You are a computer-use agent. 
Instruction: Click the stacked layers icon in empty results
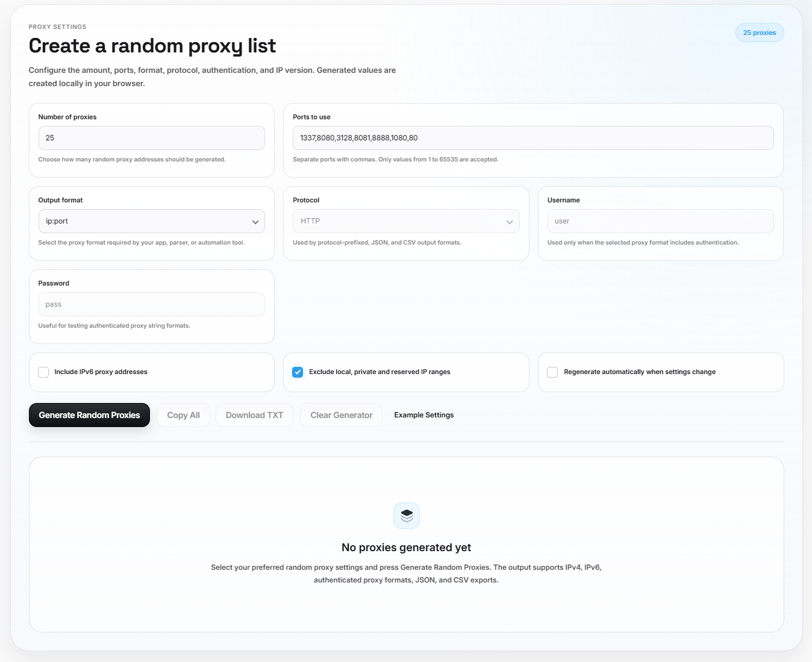click(407, 516)
